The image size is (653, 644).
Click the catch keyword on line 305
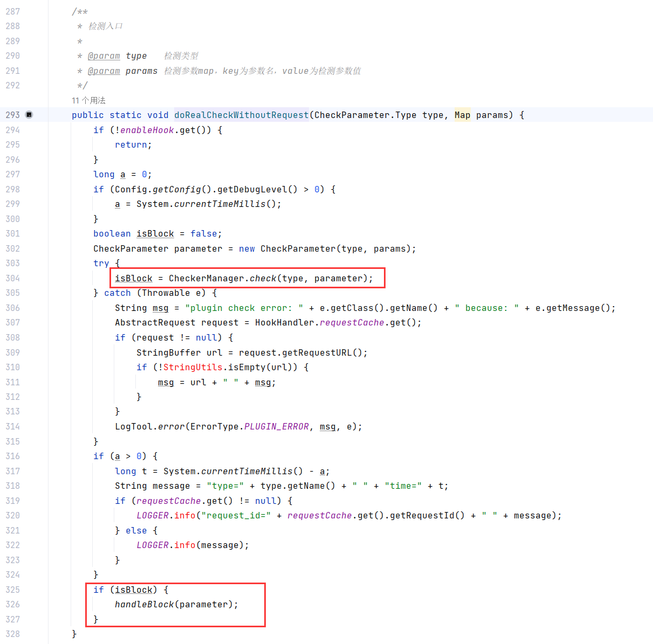118,293
